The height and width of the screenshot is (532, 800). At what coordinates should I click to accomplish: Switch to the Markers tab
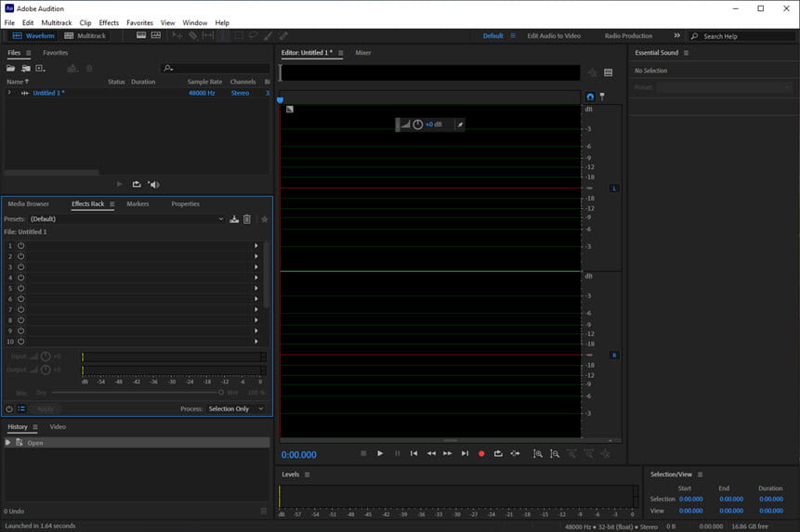tap(138, 204)
